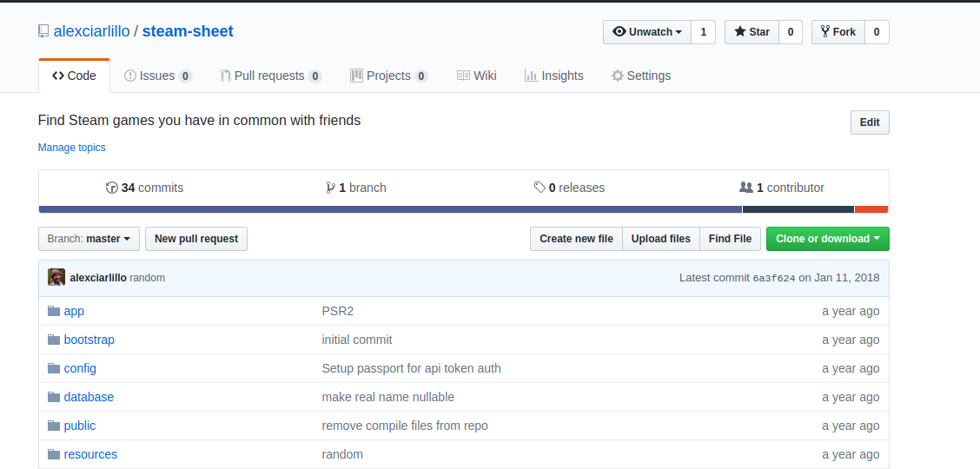Screen dimensions: 980x469
Task: View the 34 commits list
Action: (145, 188)
